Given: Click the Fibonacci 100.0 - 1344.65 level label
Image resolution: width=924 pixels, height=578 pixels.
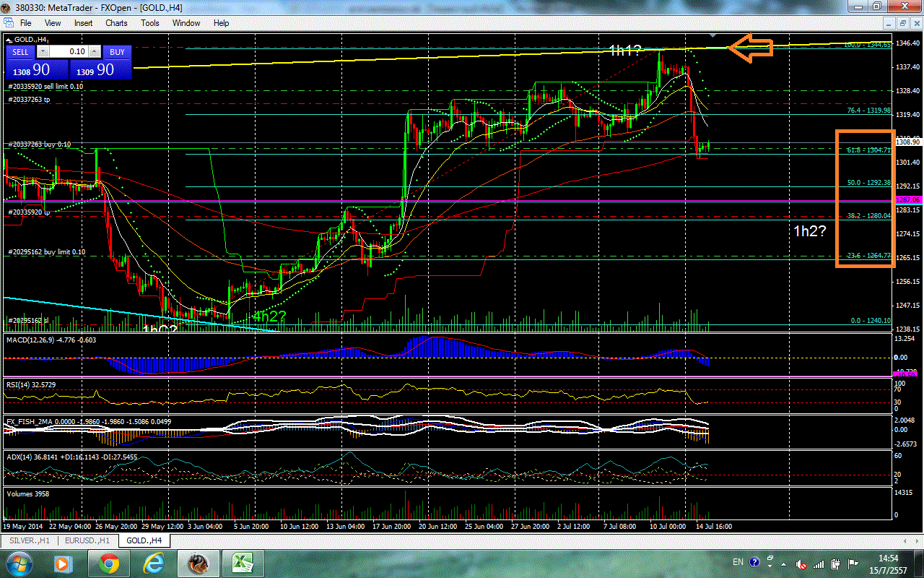Looking at the screenshot, I should coord(869,45).
